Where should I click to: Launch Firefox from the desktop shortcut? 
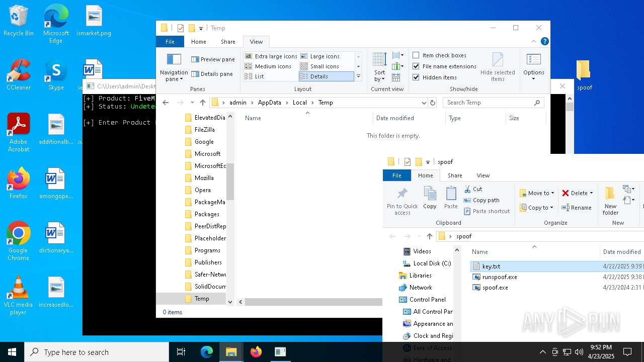[19, 184]
